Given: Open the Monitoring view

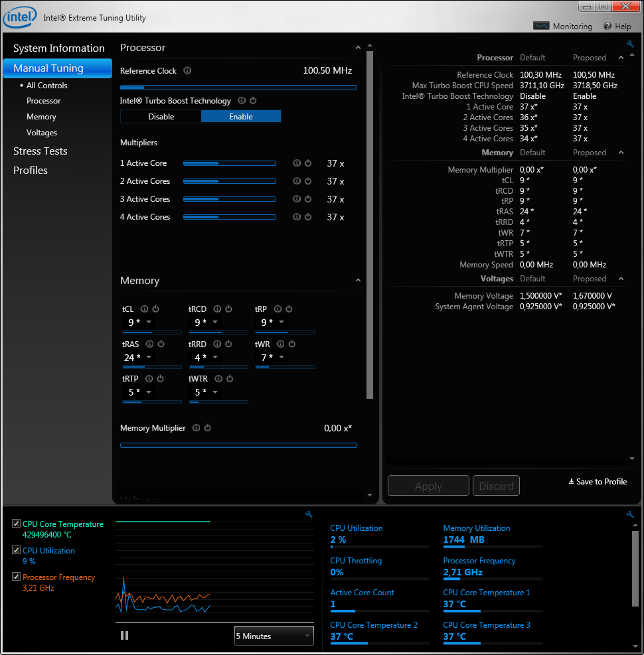Looking at the screenshot, I should [563, 26].
